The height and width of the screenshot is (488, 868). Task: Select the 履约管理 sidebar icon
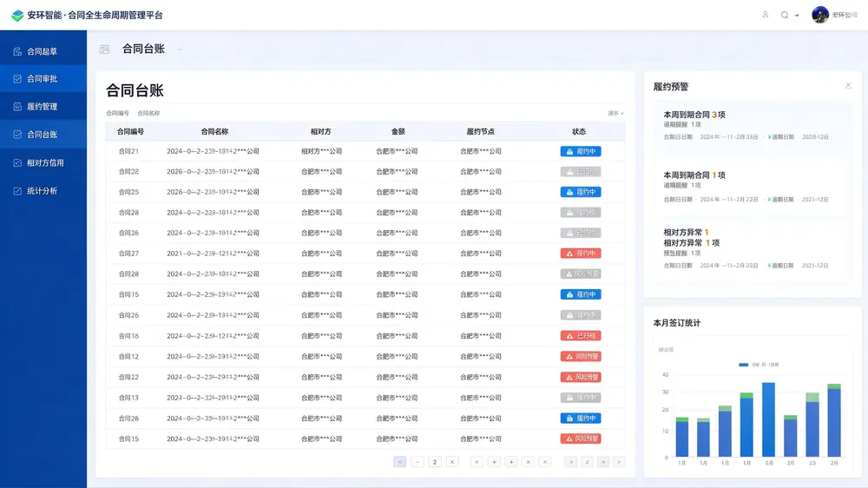pos(17,106)
